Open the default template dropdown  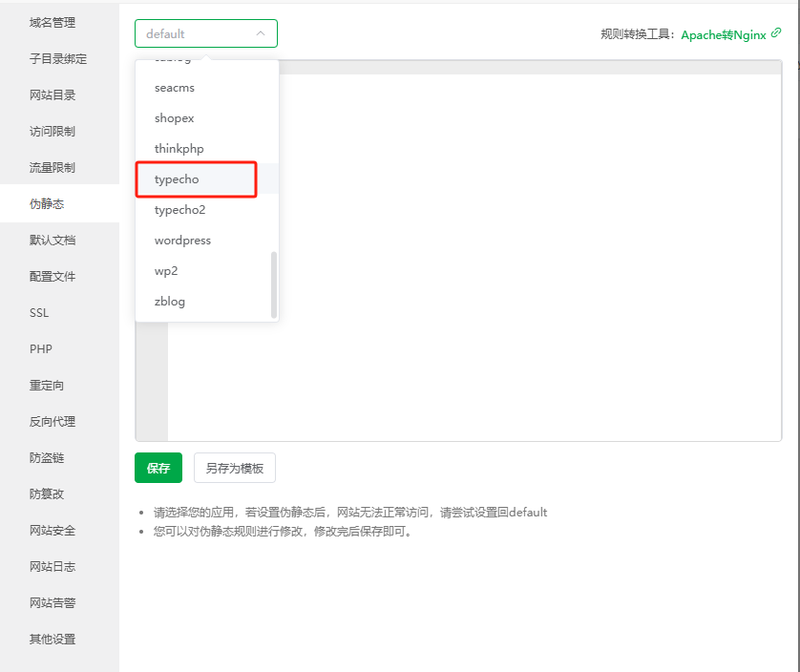(x=205, y=33)
